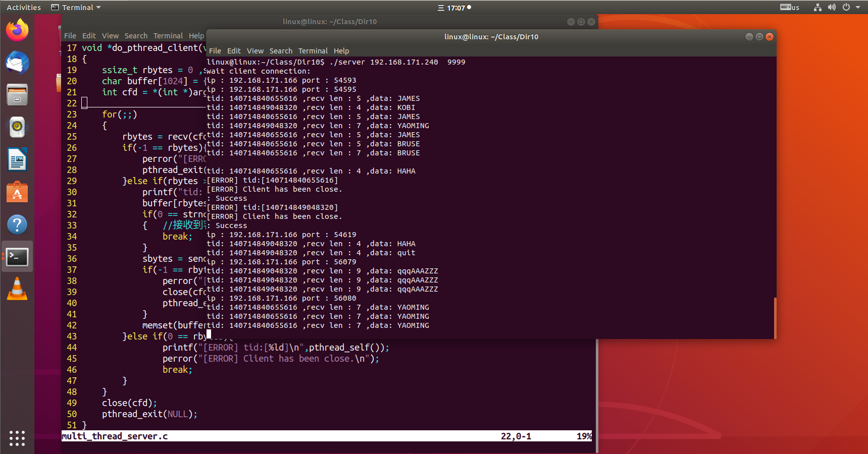Open Search menu in back terminal window

tap(136, 36)
